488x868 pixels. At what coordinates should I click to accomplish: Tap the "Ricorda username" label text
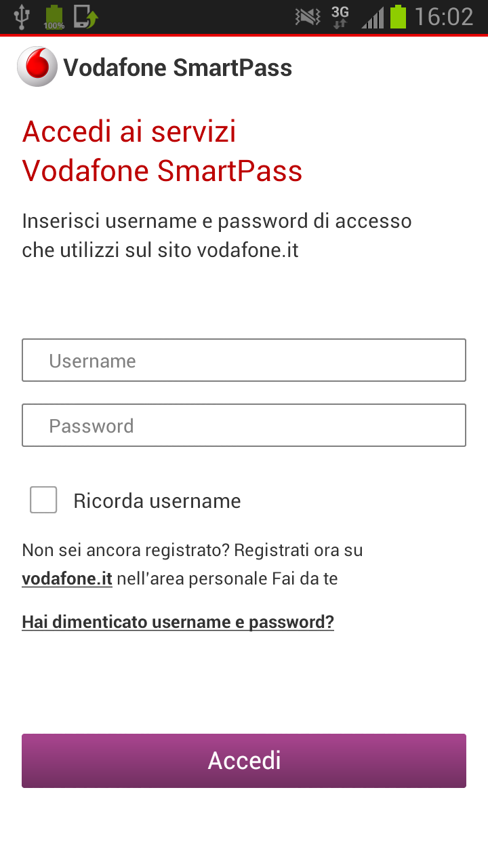click(157, 501)
